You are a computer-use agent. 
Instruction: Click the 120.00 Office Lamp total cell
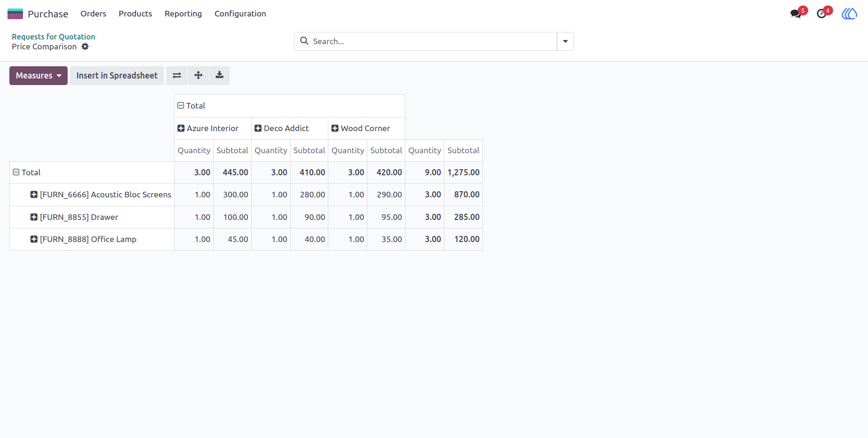(x=463, y=239)
